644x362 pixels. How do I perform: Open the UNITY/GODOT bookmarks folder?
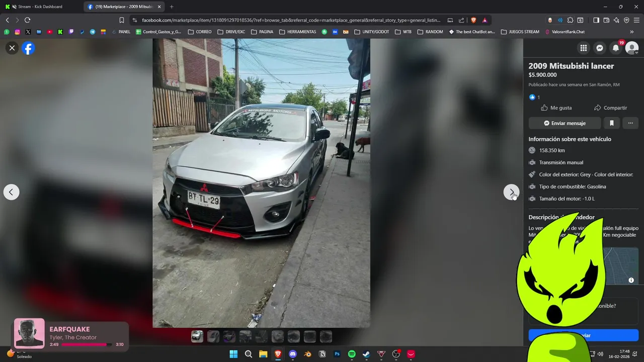tap(372, 32)
